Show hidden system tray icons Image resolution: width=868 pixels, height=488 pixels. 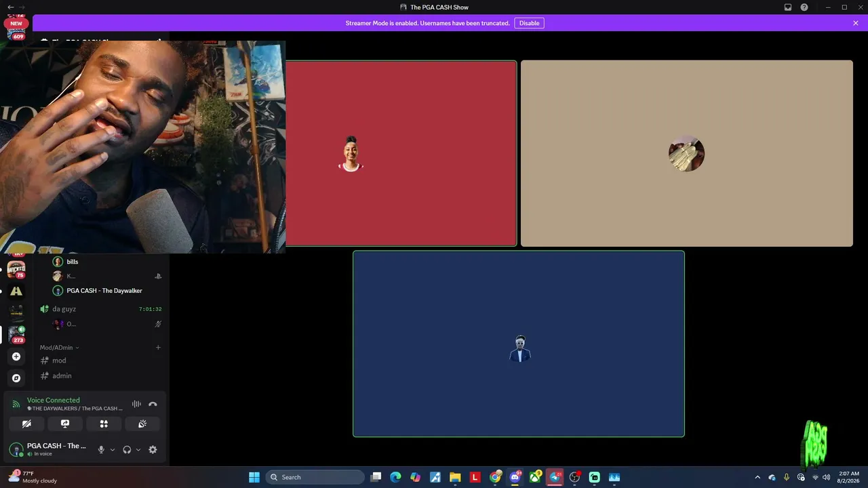click(757, 477)
